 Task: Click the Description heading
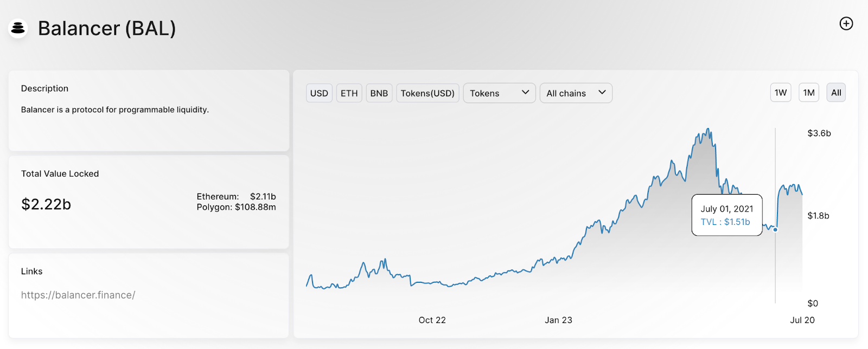(44, 88)
